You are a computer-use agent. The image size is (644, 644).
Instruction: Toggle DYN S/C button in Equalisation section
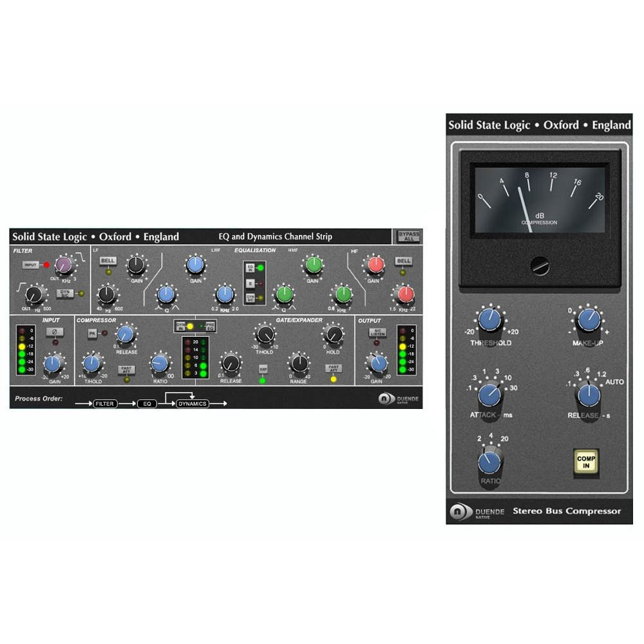pos(250,298)
